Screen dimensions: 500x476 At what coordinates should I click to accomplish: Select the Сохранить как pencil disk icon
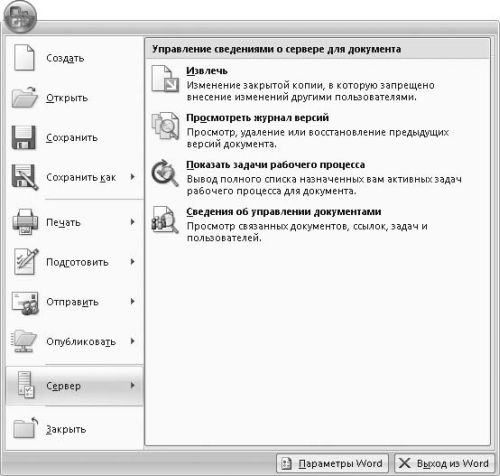pos(25,177)
